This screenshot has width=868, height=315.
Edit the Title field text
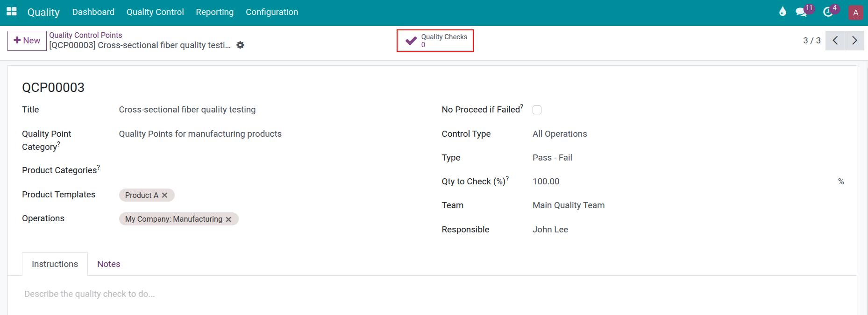[271, 110]
